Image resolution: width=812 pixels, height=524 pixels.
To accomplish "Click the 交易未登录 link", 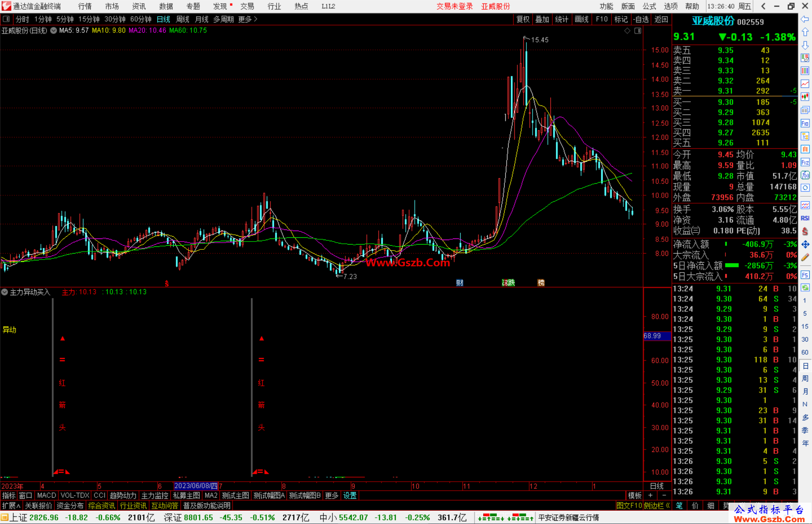I will coord(454,6).
